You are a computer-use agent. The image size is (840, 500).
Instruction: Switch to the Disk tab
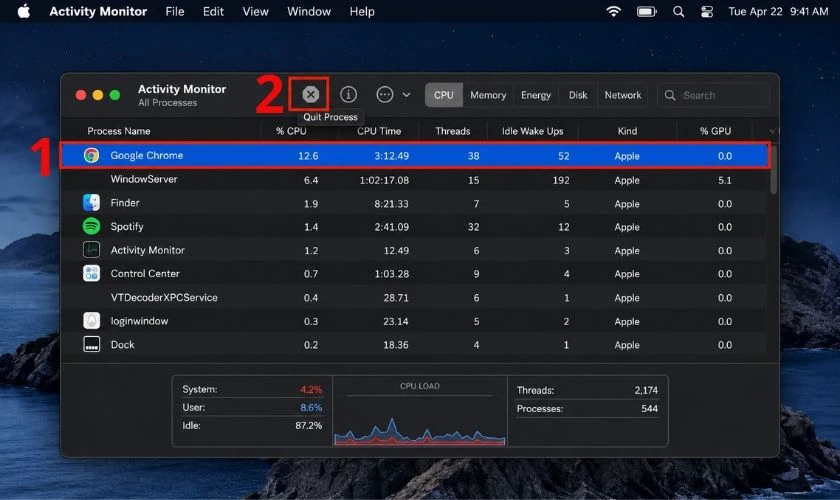[x=578, y=95]
